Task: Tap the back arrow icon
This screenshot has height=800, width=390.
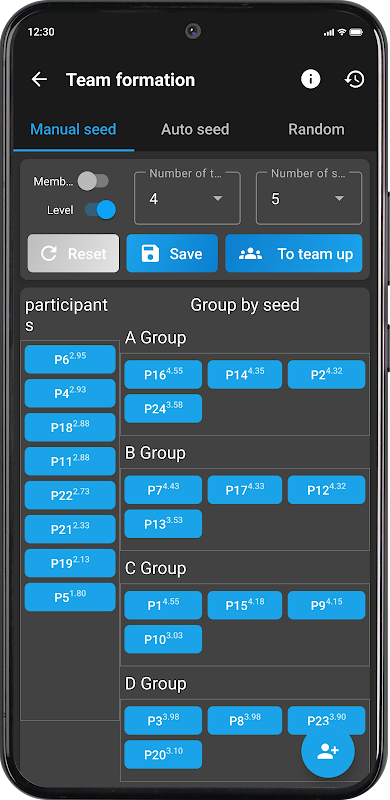Action: (x=39, y=80)
